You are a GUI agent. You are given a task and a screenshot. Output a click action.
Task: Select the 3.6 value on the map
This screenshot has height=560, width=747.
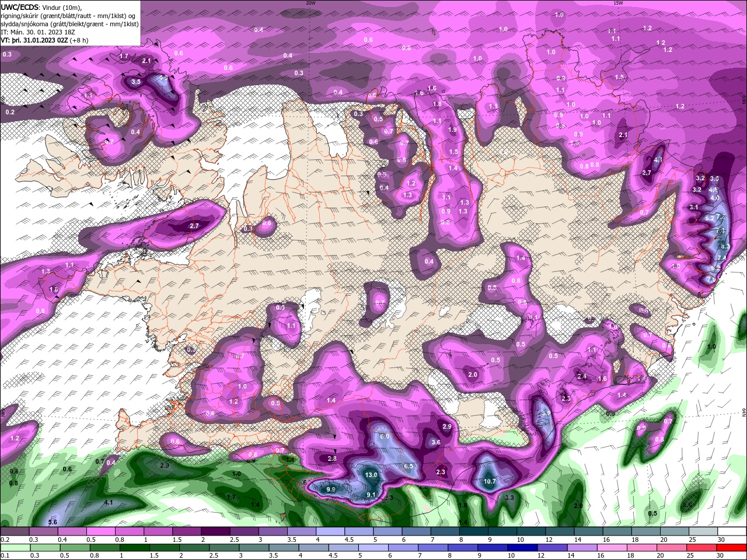coord(435,442)
